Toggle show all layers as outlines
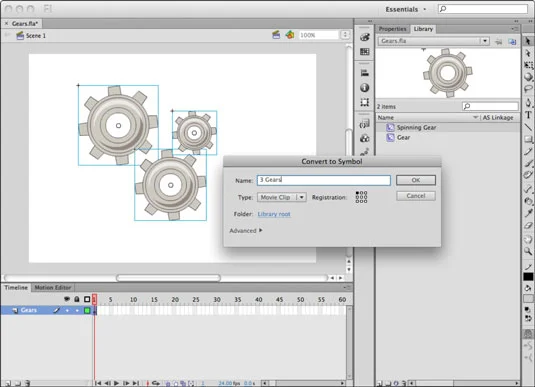The width and height of the screenshot is (535, 387). [87, 299]
